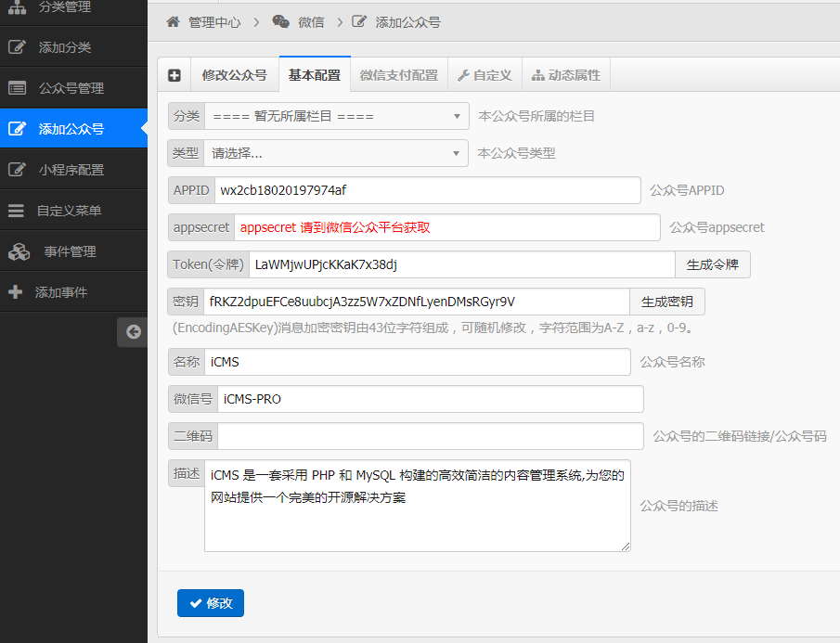Collapse the sidebar with the arrow button
Viewport: 840px width, 643px height.
[x=133, y=332]
